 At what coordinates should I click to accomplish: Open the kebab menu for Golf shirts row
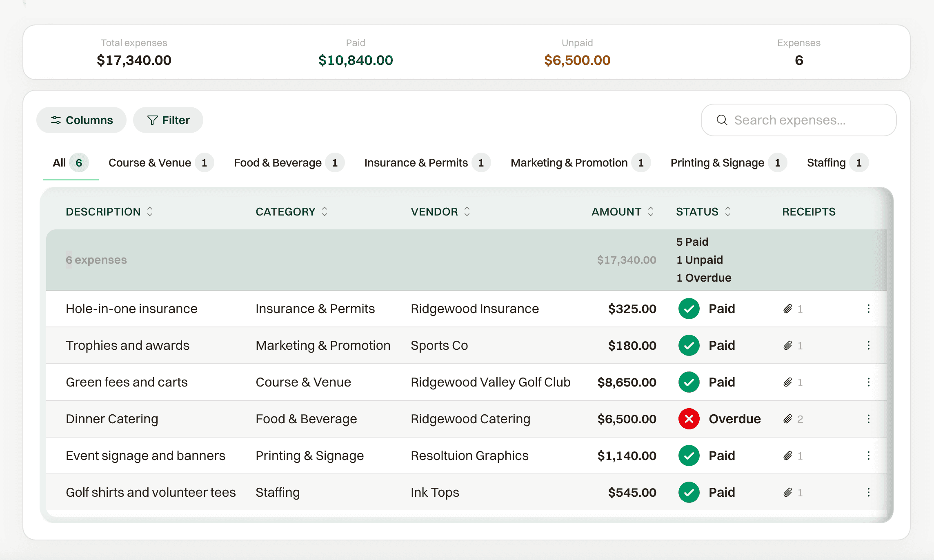[868, 492]
